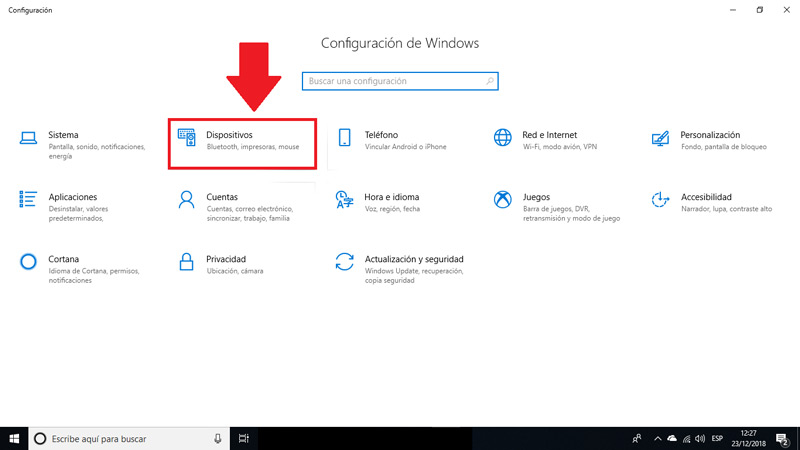This screenshot has height=450, width=800.
Task: Show hidden system tray icons
Action: pos(658,439)
